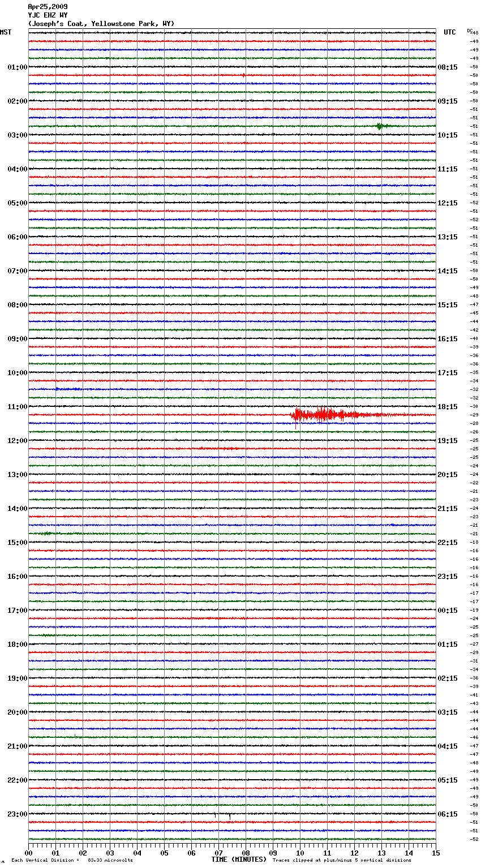The image size is (481, 868).
Task: Click the TIME (MINUTES) axis title
Action: tap(239, 860)
